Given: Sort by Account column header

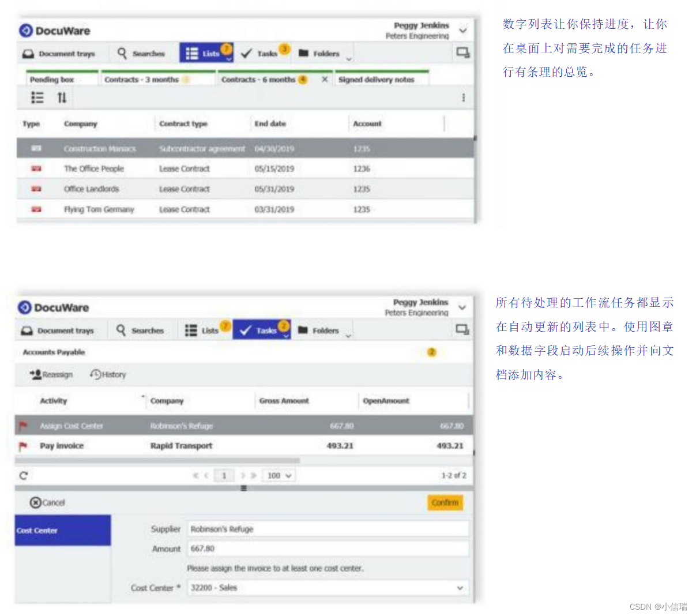Looking at the screenshot, I should point(367,123).
